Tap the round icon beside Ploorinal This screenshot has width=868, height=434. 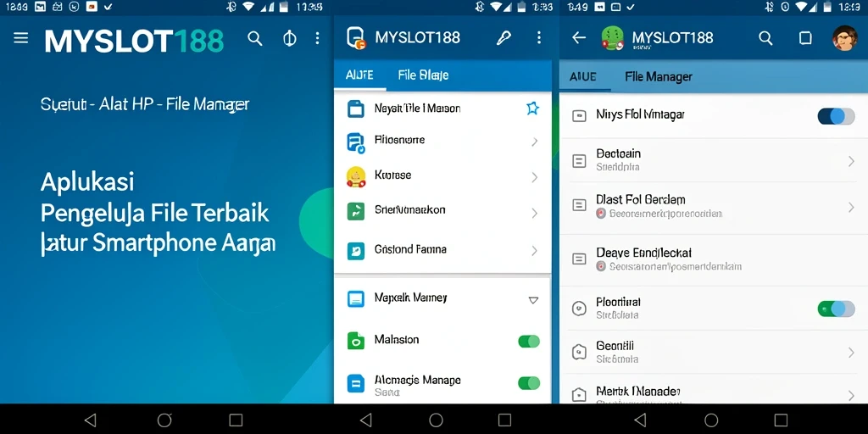[x=579, y=309]
